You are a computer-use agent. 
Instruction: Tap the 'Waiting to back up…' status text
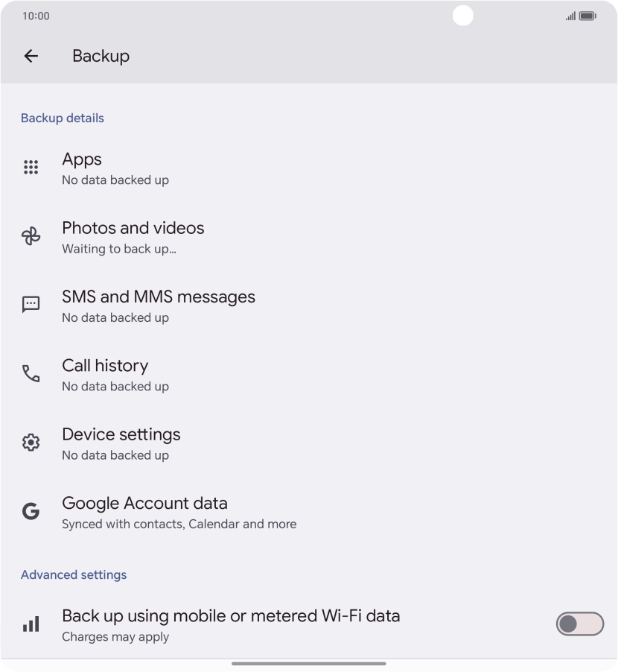pyautogui.click(x=119, y=249)
